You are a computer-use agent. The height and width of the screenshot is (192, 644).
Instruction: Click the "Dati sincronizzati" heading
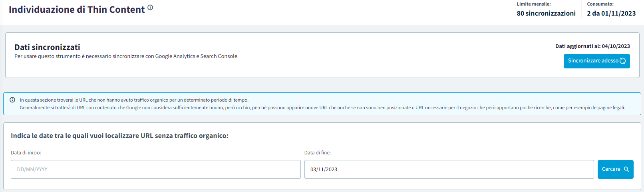(x=47, y=47)
